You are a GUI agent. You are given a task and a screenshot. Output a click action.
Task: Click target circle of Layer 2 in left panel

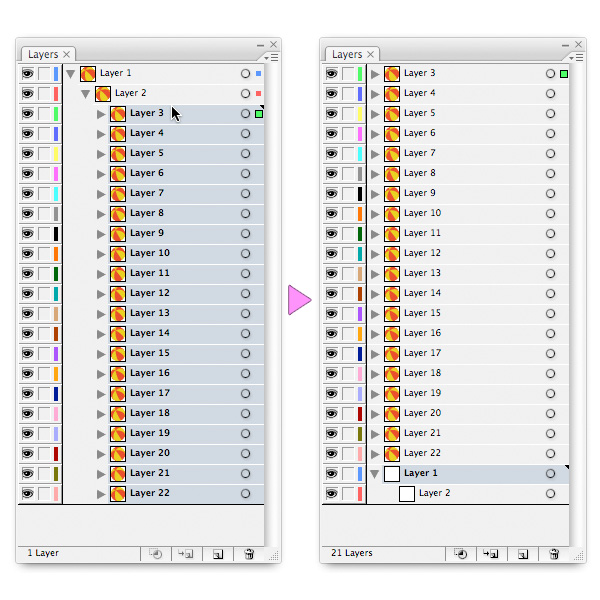pos(245,93)
